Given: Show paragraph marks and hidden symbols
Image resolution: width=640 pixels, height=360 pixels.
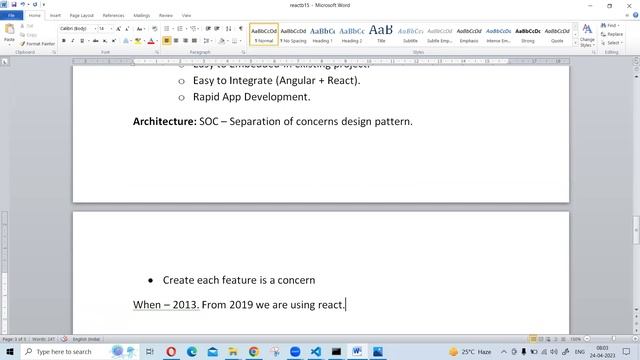Looking at the screenshot, I should click(241, 29).
